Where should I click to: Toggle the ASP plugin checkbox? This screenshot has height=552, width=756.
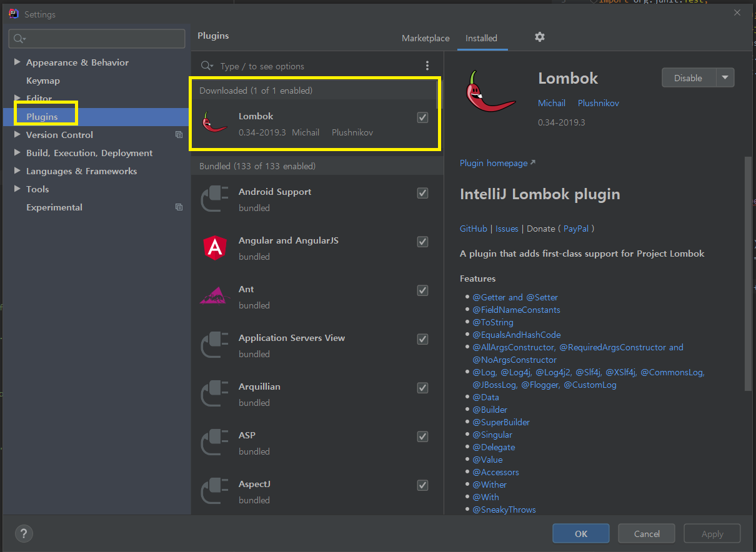[x=423, y=436]
